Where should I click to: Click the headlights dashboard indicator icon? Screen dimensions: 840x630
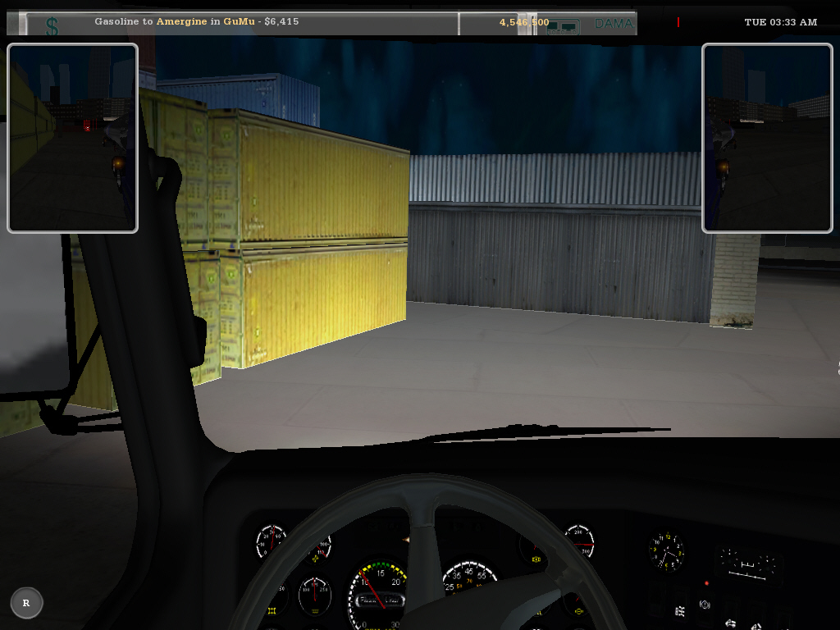[680, 612]
